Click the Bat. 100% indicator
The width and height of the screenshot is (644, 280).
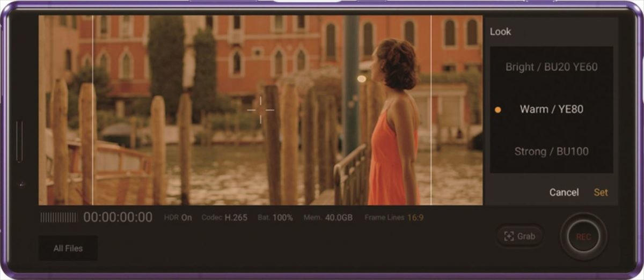[275, 218]
